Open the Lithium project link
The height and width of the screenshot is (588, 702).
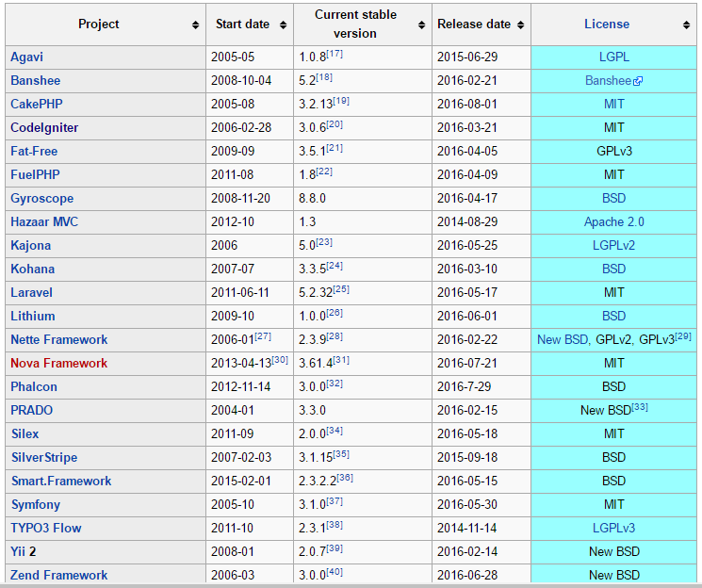(33, 317)
